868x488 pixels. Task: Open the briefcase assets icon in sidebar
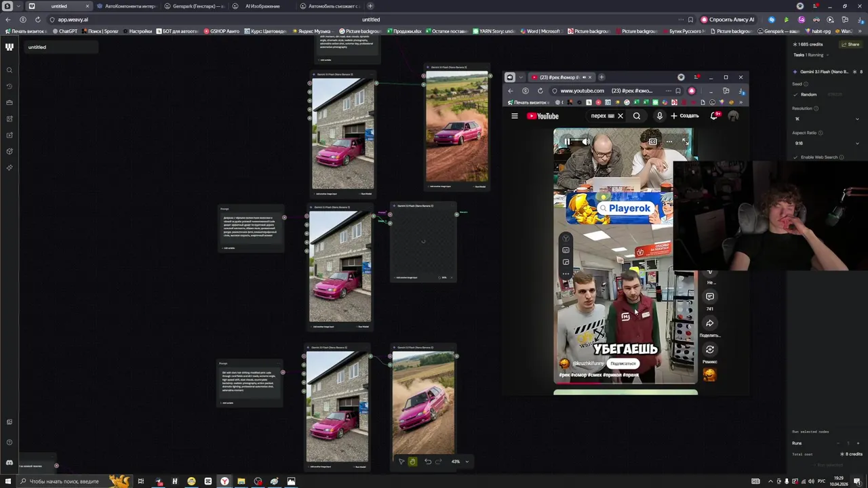tap(9, 102)
